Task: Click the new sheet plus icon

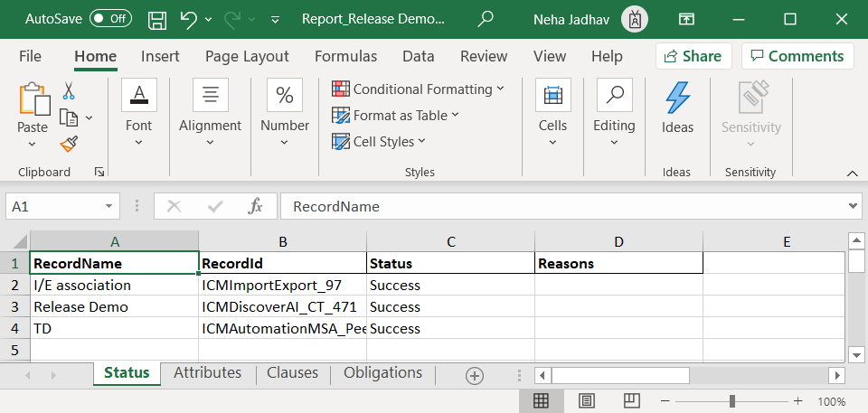Action: 475,375
